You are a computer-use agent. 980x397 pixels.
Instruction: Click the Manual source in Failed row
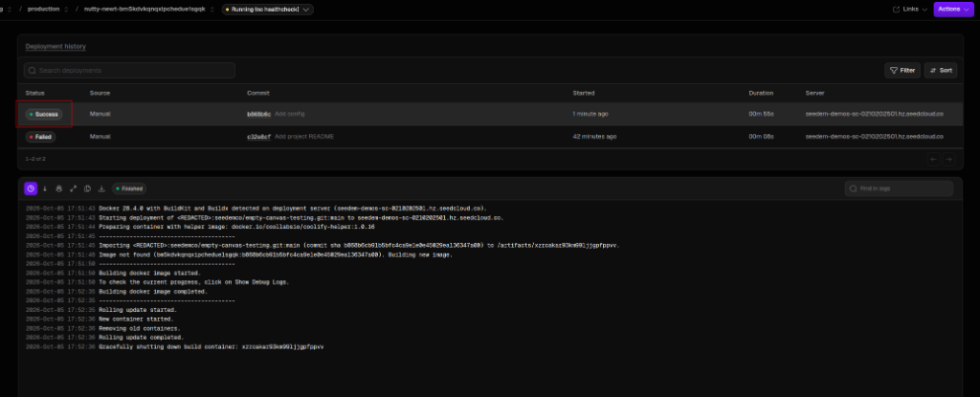(100, 136)
